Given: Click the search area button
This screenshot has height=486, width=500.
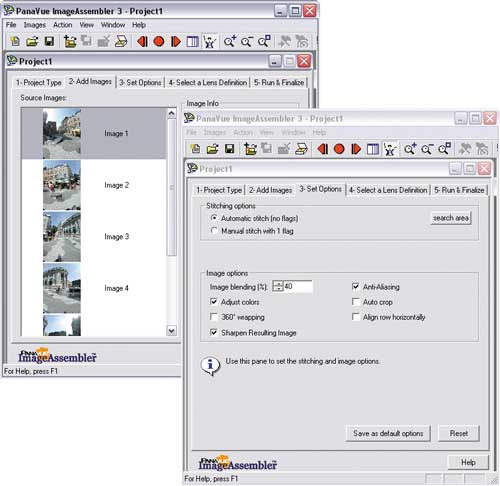Looking at the screenshot, I should [451, 218].
